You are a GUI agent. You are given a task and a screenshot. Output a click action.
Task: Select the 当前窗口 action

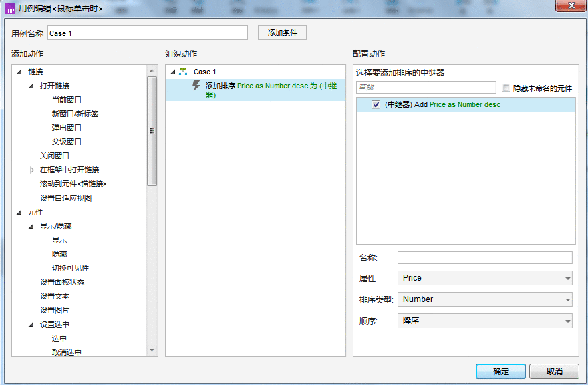click(x=66, y=100)
